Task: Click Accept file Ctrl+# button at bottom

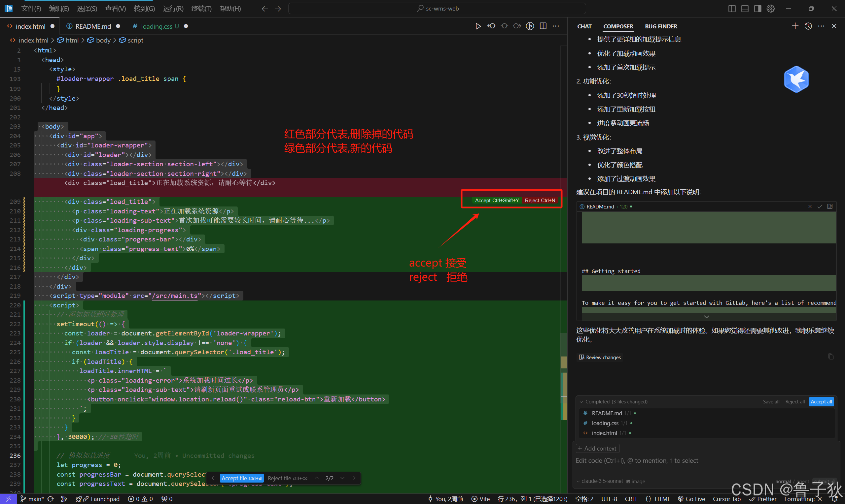Action: [x=241, y=478]
